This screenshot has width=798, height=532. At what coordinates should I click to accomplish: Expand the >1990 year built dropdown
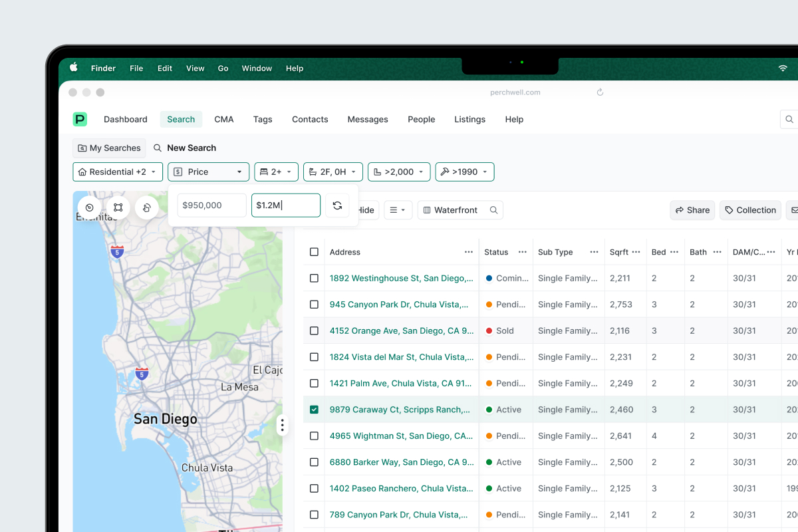click(x=464, y=172)
